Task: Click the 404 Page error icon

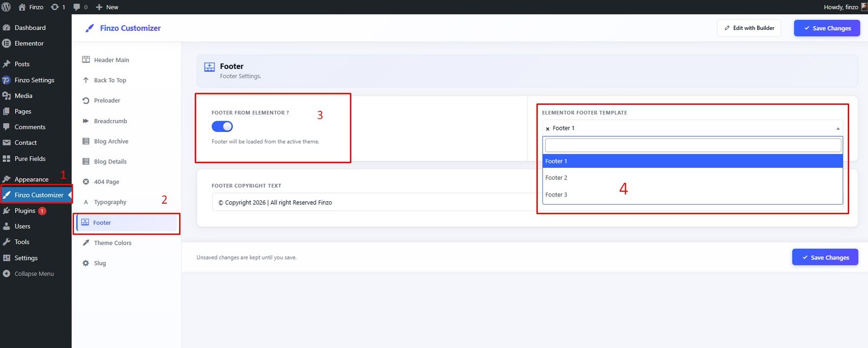Action: pos(86,182)
